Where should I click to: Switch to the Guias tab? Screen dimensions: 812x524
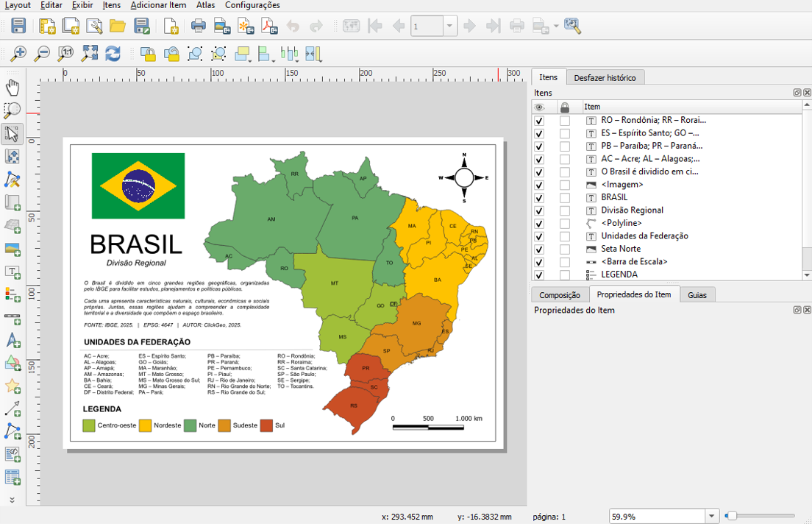tap(697, 295)
